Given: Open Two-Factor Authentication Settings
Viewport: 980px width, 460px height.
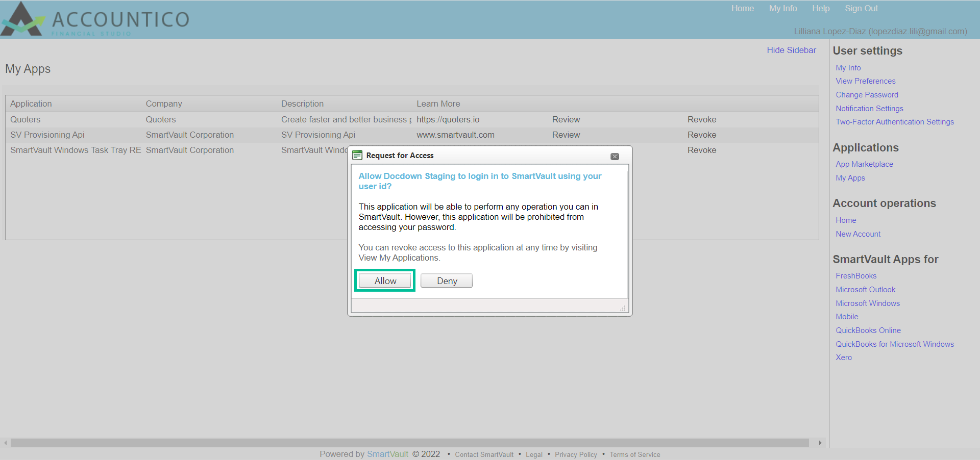Looking at the screenshot, I should 894,122.
